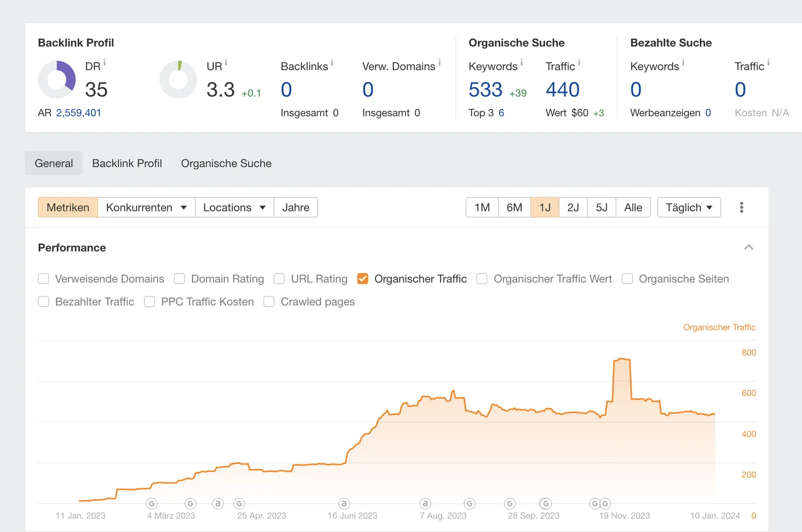Open the three-dot more options menu
802x532 pixels.
point(741,207)
